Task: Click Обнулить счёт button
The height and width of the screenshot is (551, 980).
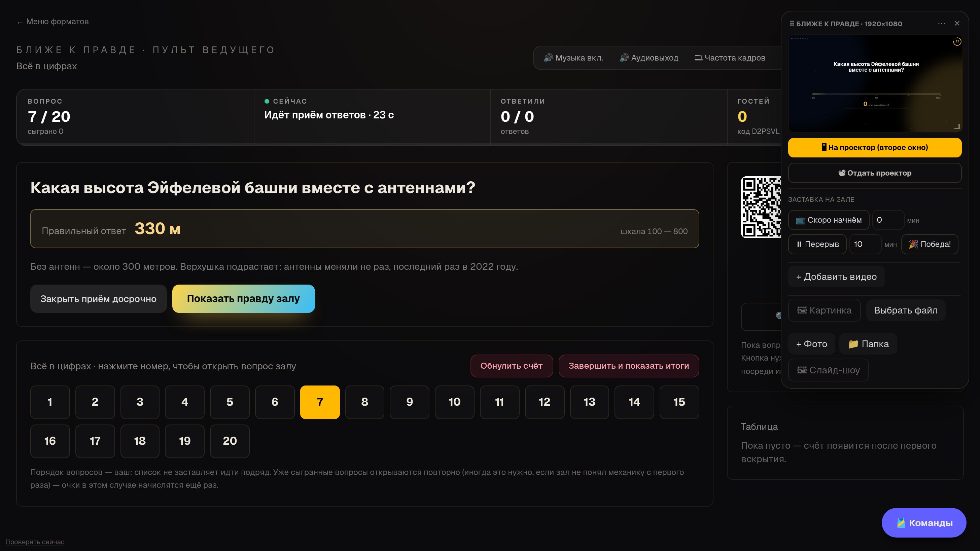Action: (511, 366)
